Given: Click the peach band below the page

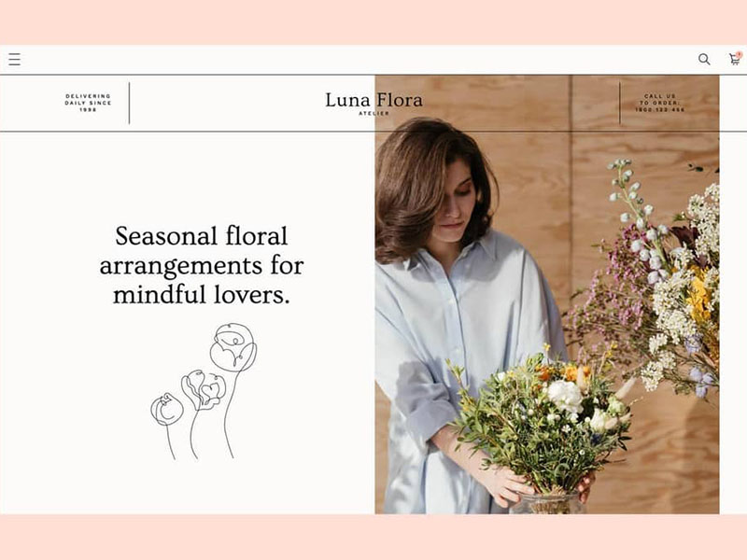Looking at the screenshot, I should (373, 538).
